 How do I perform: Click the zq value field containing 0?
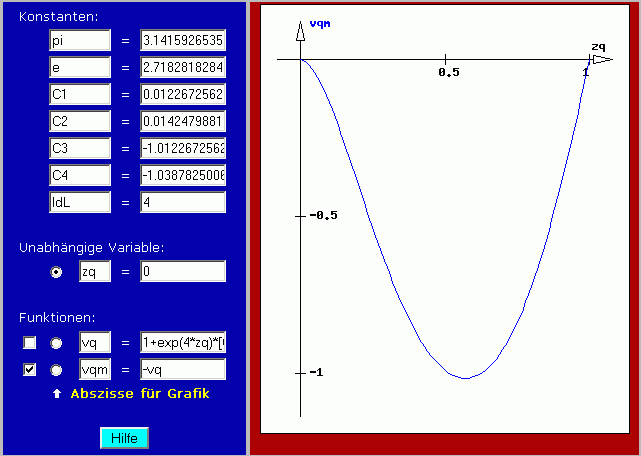(x=183, y=272)
